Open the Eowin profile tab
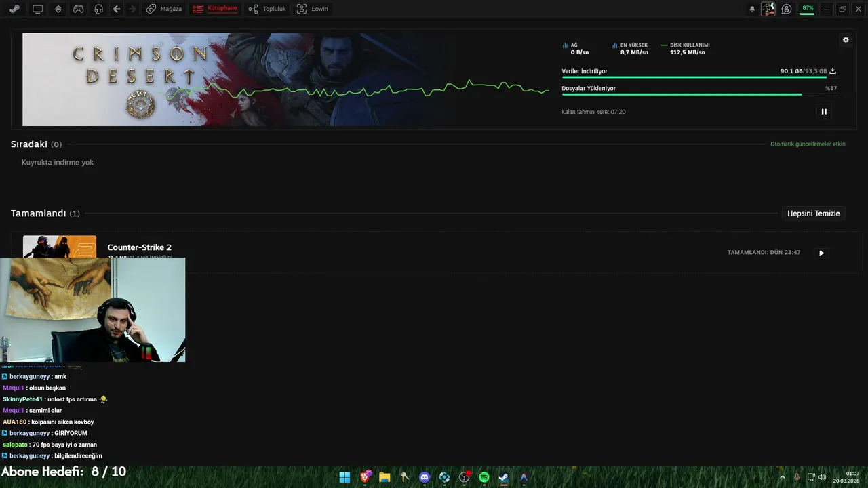 313,9
